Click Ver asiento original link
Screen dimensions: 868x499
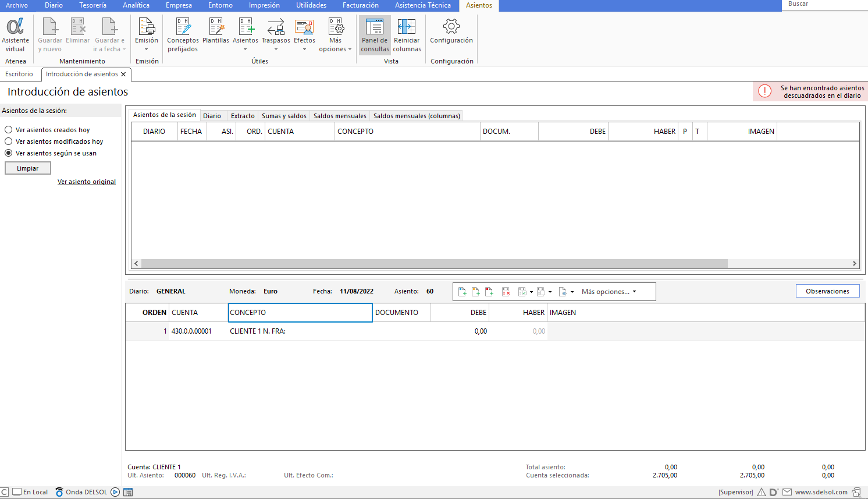[x=87, y=182]
